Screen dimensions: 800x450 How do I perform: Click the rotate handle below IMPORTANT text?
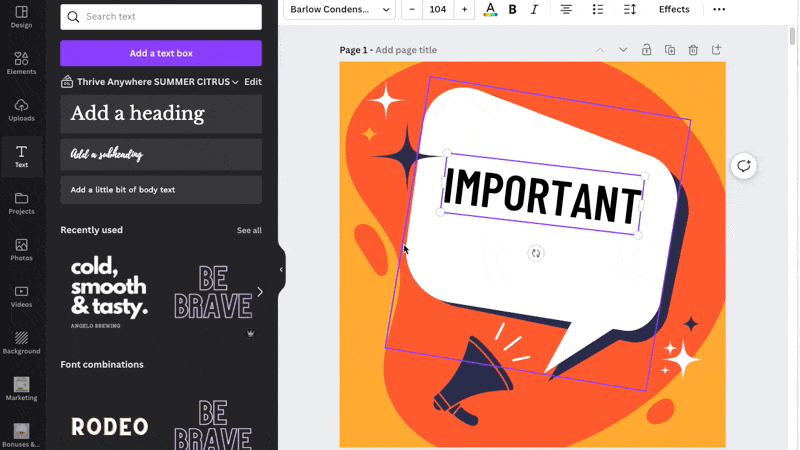click(536, 253)
